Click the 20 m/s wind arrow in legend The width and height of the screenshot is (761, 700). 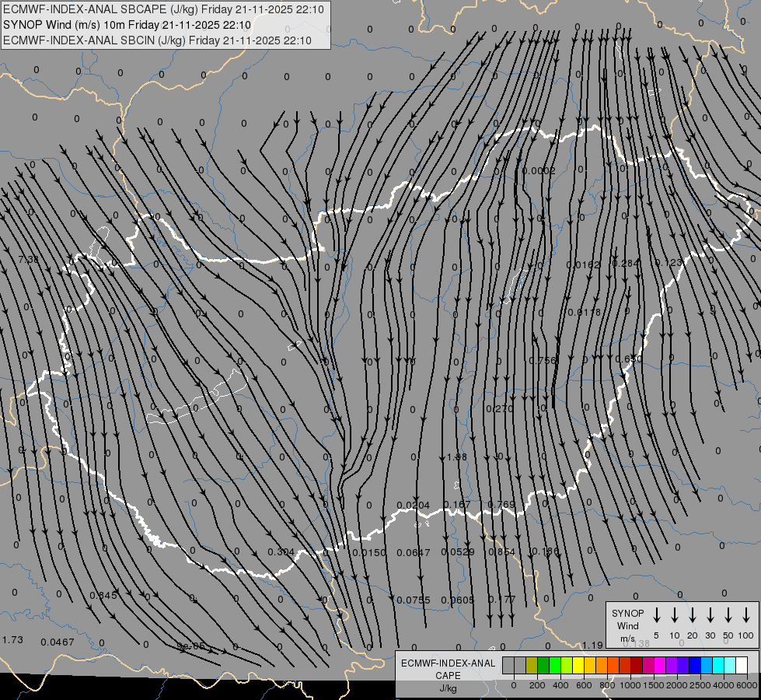(693, 615)
